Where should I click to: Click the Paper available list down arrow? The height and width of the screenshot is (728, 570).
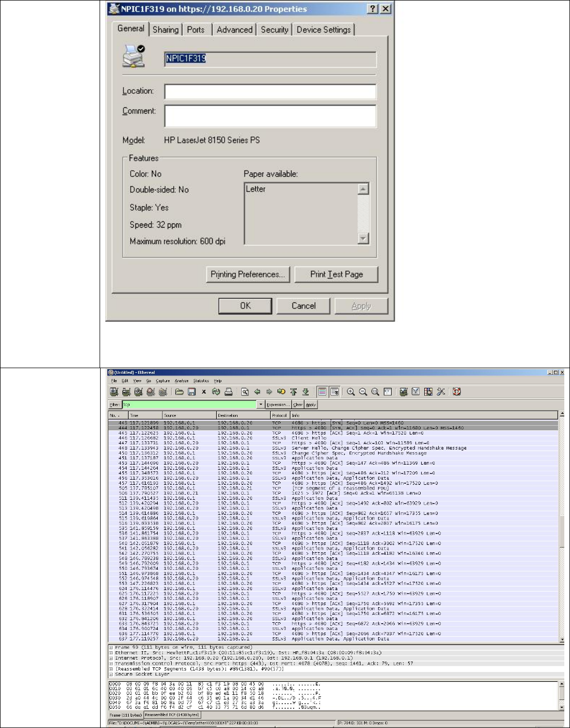(x=364, y=238)
